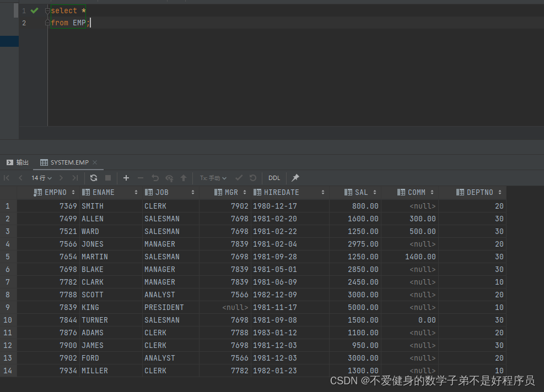Submit changes with the up arrow icon

pyautogui.click(x=184, y=178)
